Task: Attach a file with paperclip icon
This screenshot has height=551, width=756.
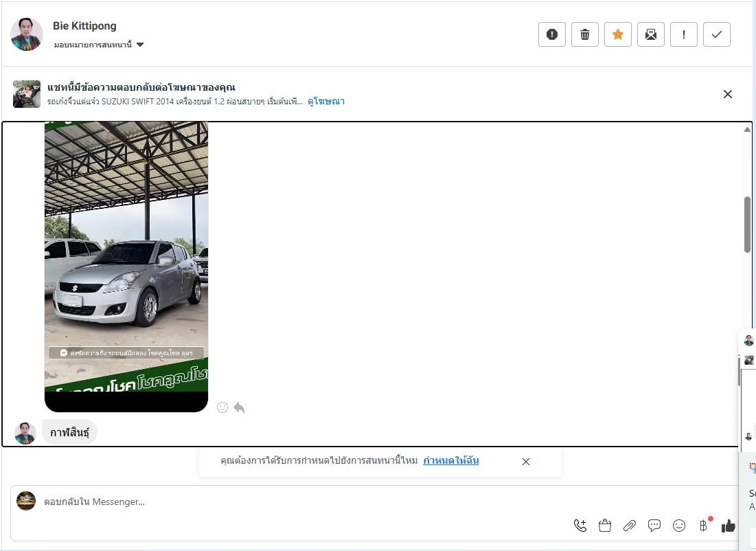Action: pos(629,526)
